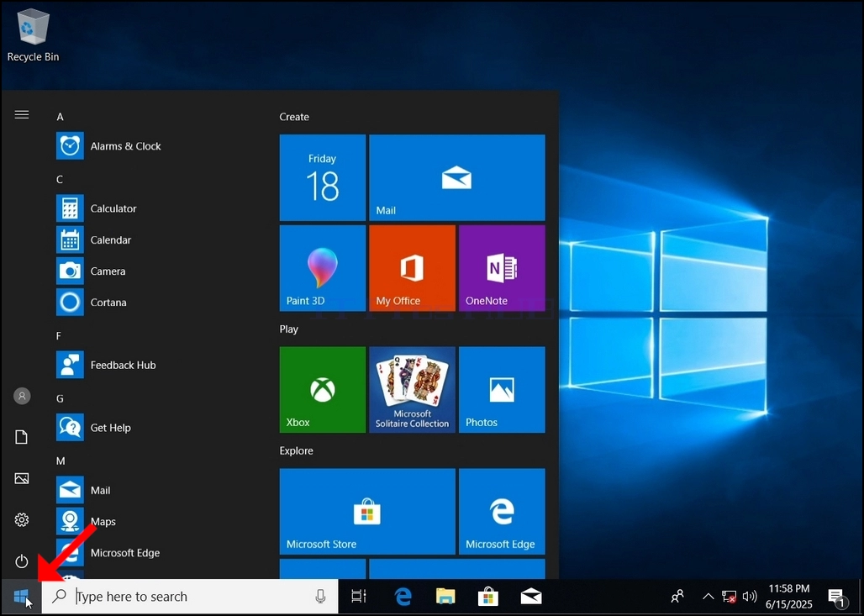Open the Photos tile
This screenshot has width=864, height=616.
point(502,390)
